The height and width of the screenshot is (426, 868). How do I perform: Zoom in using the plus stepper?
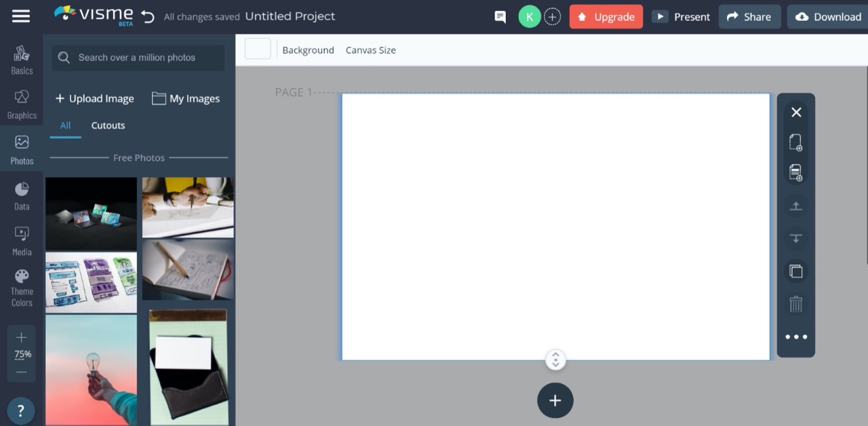pyautogui.click(x=22, y=337)
